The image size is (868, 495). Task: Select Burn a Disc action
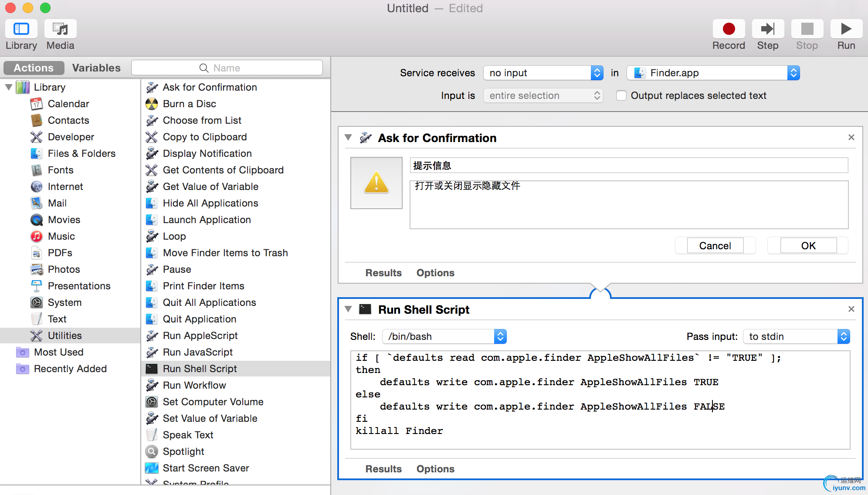[189, 104]
